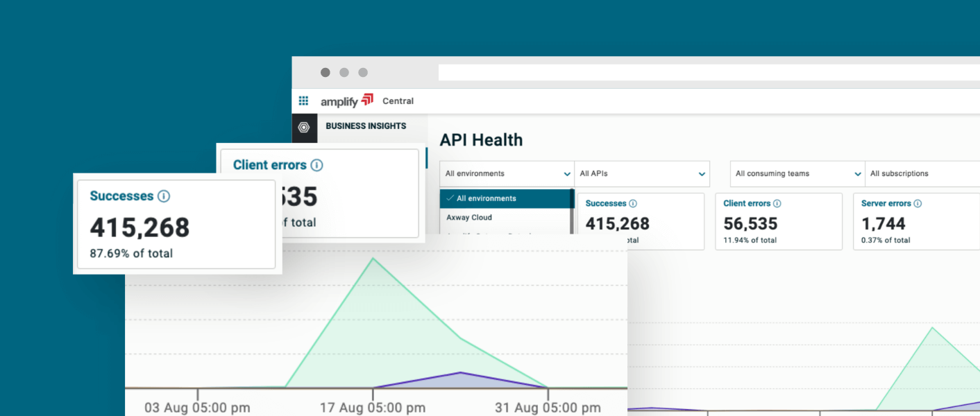Click info icon next to Server errors card
Screen dimensions: 980x416
pos(918,204)
